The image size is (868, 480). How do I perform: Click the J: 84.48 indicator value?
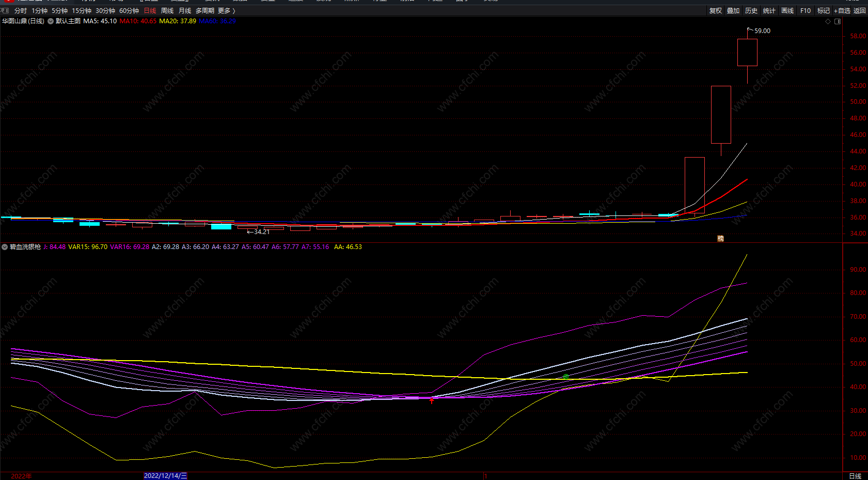[x=55, y=247]
